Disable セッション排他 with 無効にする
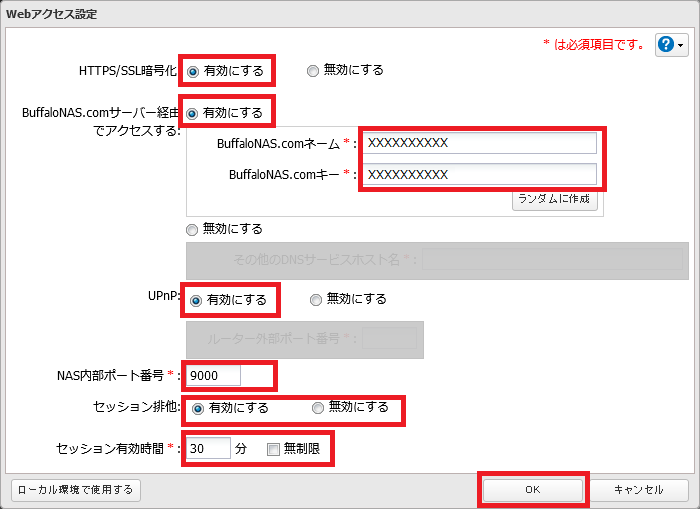 click(x=317, y=408)
